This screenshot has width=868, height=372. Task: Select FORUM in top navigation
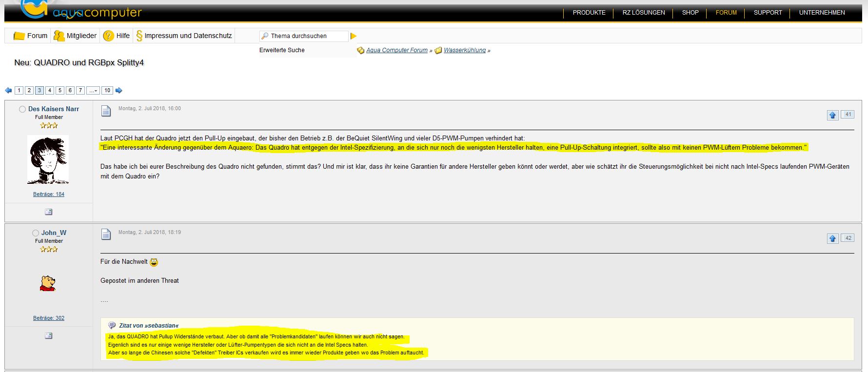pos(726,13)
